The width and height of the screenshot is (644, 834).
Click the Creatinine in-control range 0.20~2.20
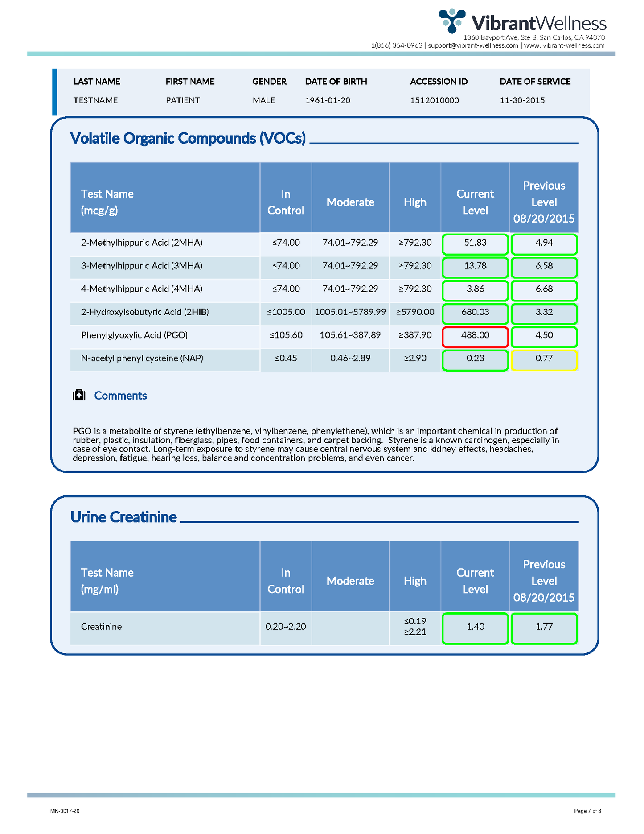point(286,627)
